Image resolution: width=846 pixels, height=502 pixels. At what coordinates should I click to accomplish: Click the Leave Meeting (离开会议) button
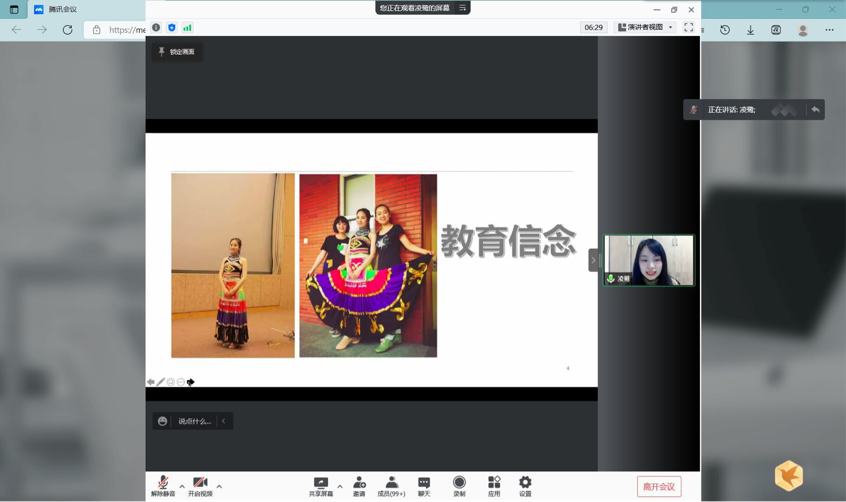[659, 487]
